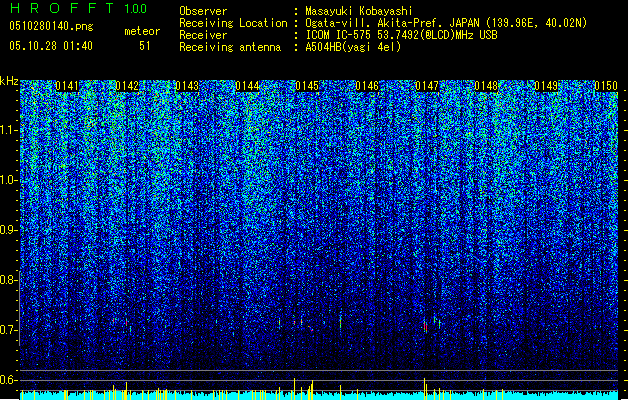Click the 0.8 kHz axis label
The height and width of the screenshot is (400, 629).
(x=8, y=280)
